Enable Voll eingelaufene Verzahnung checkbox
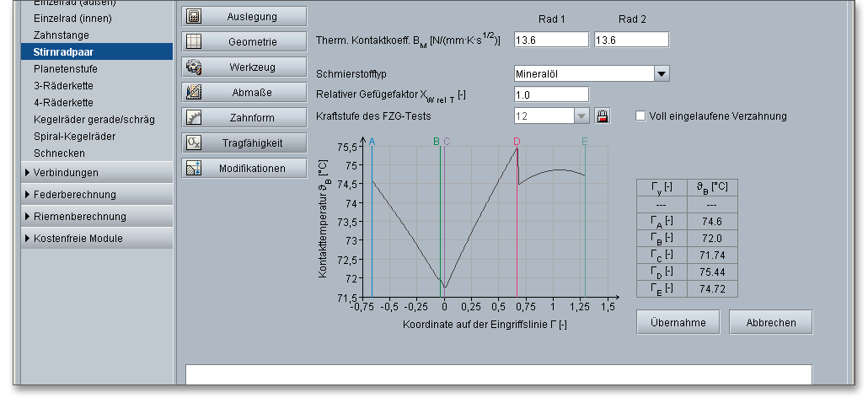Screen dimensions: 868x398 [x=641, y=116]
